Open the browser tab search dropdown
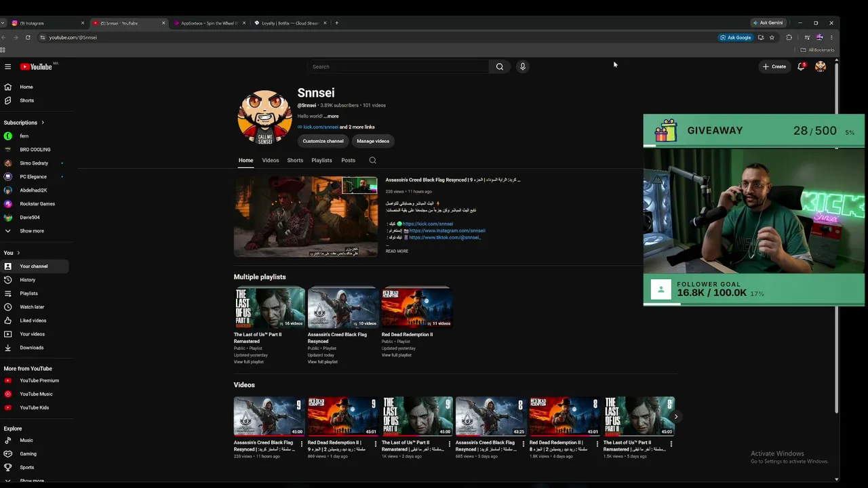The image size is (868, 488). [x=3, y=23]
